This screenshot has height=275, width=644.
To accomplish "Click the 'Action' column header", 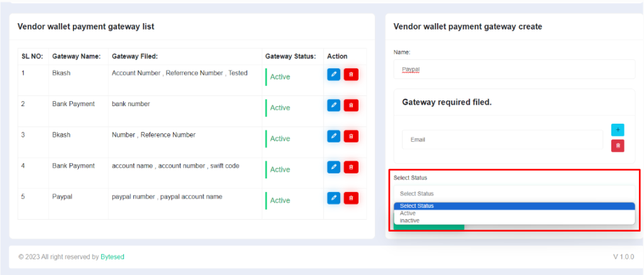I will pyautogui.click(x=337, y=57).
